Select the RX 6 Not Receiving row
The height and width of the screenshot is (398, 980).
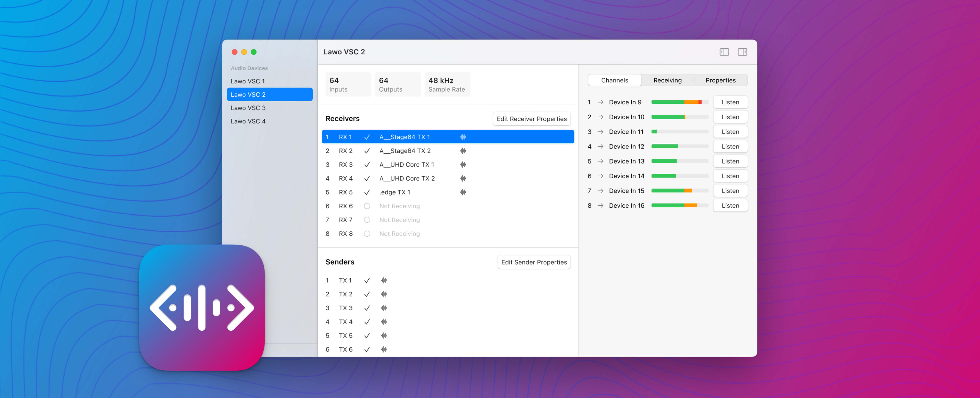pos(448,206)
